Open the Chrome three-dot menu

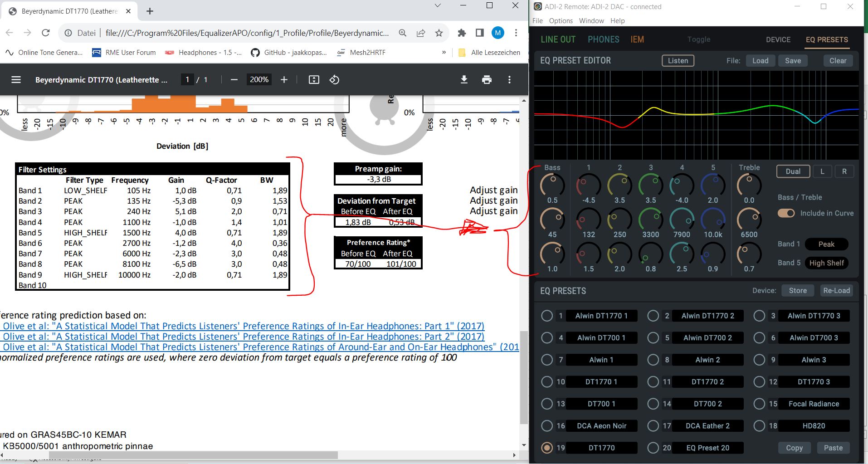(x=516, y=33)
